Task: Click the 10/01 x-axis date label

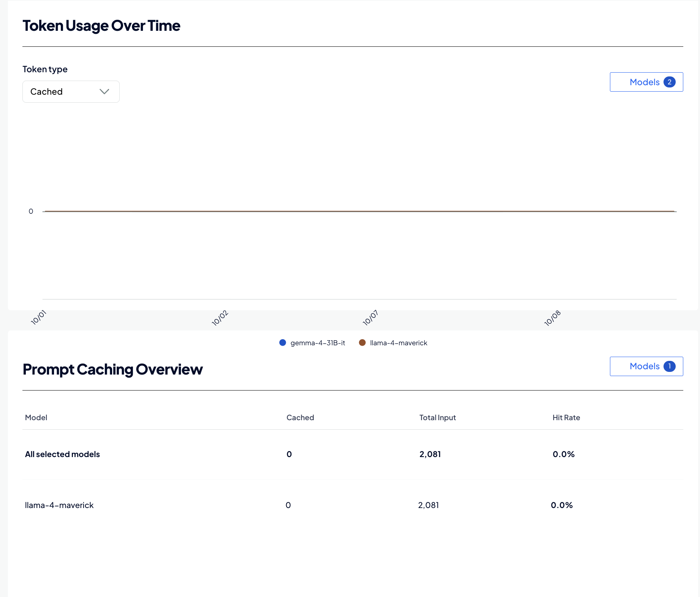Action: pos(38,318)
